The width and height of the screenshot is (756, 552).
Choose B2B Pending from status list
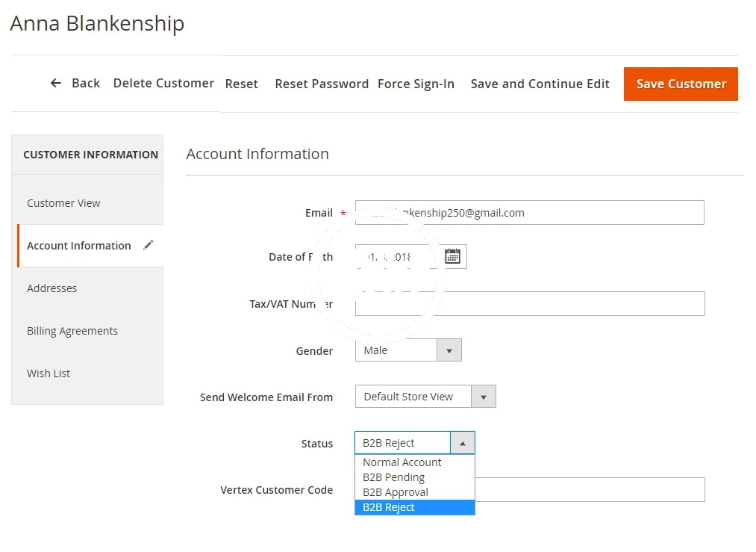[393, 477]
